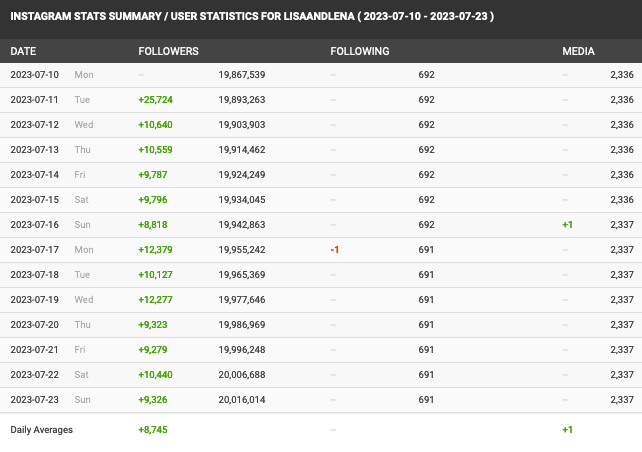This screenshot has width=642, height=452.
Task: Click the +8,818 follower gain
Action: pyautogui.click(x=153, y=225)
